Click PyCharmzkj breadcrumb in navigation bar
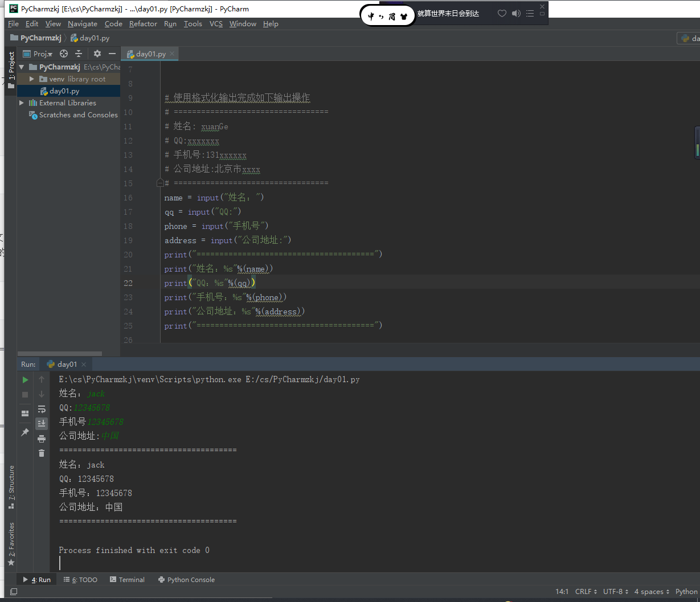Screen dimensions: 700x602 [36, 38]
